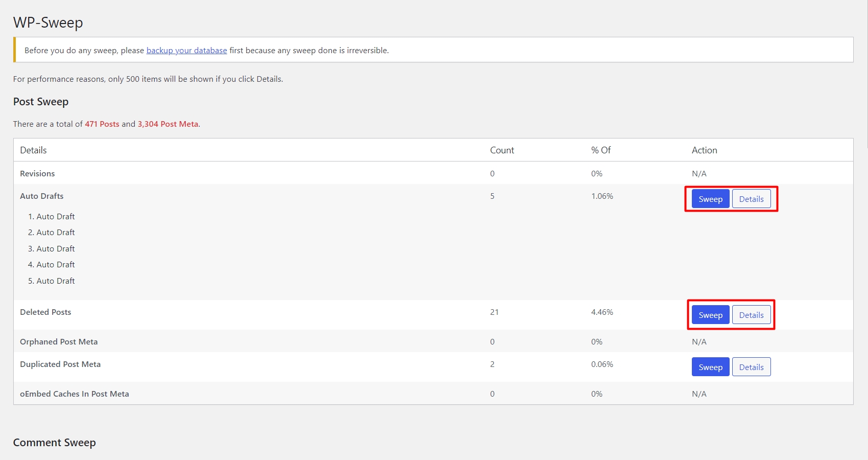Screen dimensions: 868x460
Task: Click the 4.46% value for Deleted Posts
Action: tap(602, 312)
